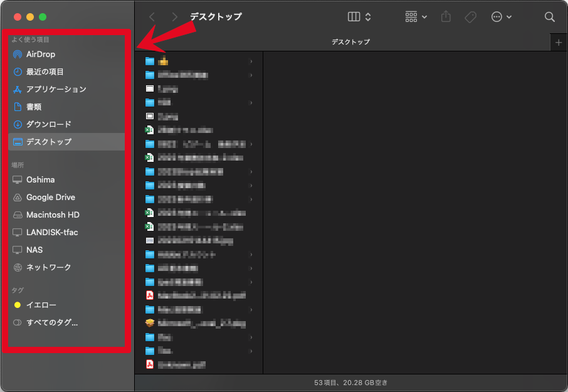Open the grouping options dropdown
Image resolution: width=568 pixels, height=392 pixels.
click(416, 17)
